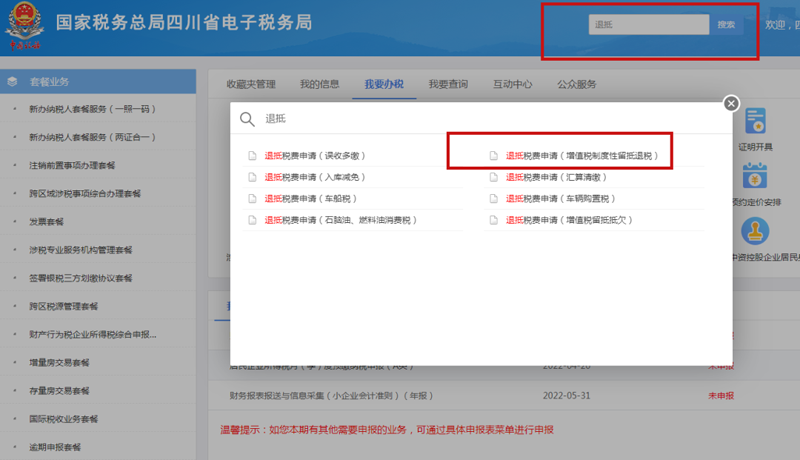Open the 收藏夹管理 tab

(x=251, y=85)
